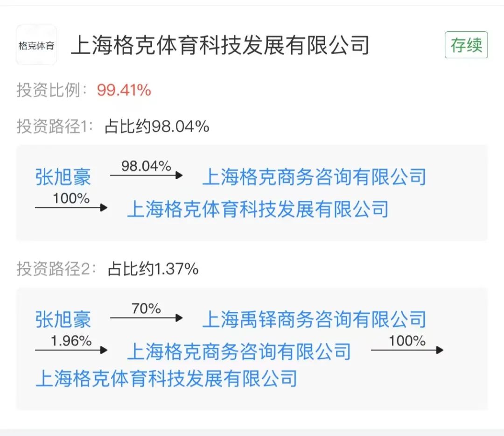The height and width of the screenshot is (436, 504).
Task: Click the 格克体育 company logo
Action: pyautogui.click(x=36, y=45)
